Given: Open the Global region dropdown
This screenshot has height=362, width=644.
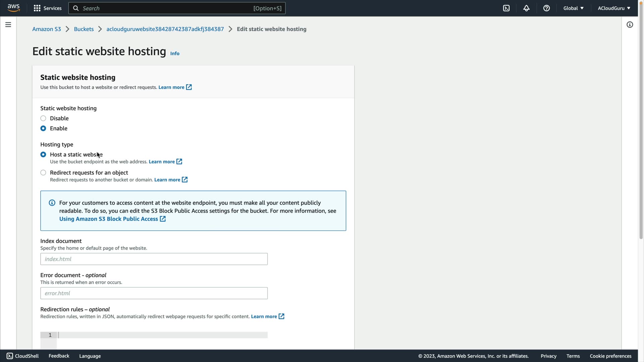Looking at the screenshot, I should coord(573,8).
